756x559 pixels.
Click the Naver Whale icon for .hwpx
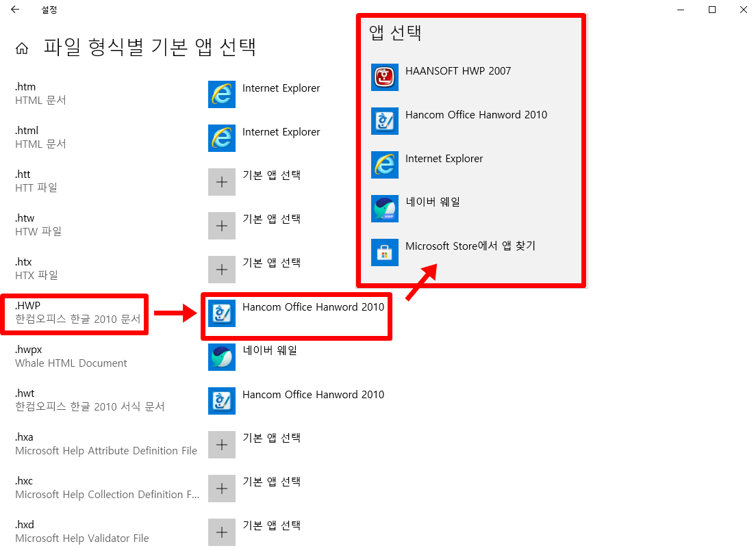pos(222,357)
